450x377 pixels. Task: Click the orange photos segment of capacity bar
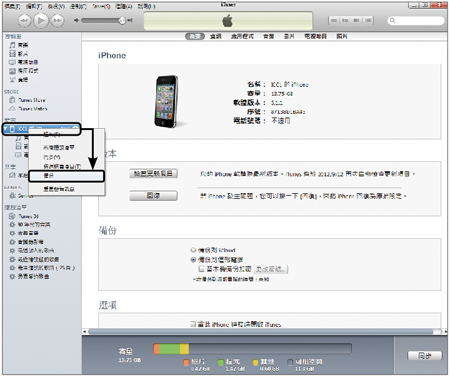click(x=156, y=349)
